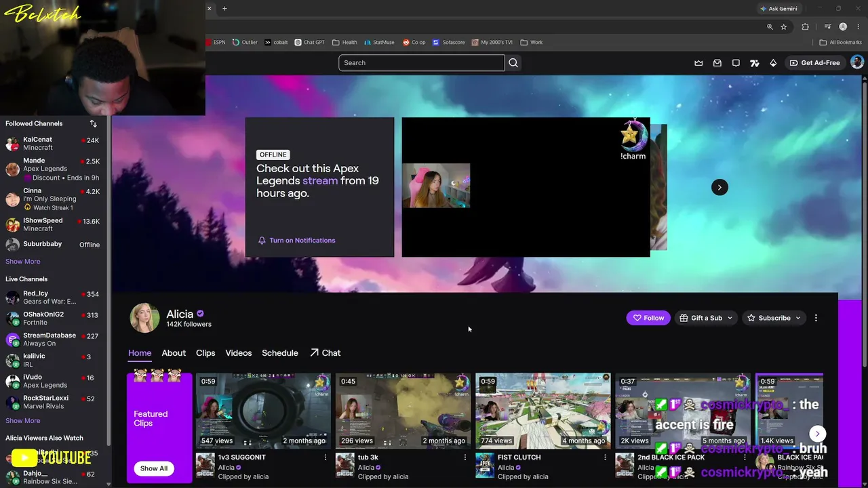Open the Work bookmarks folder

pos(532,42)
